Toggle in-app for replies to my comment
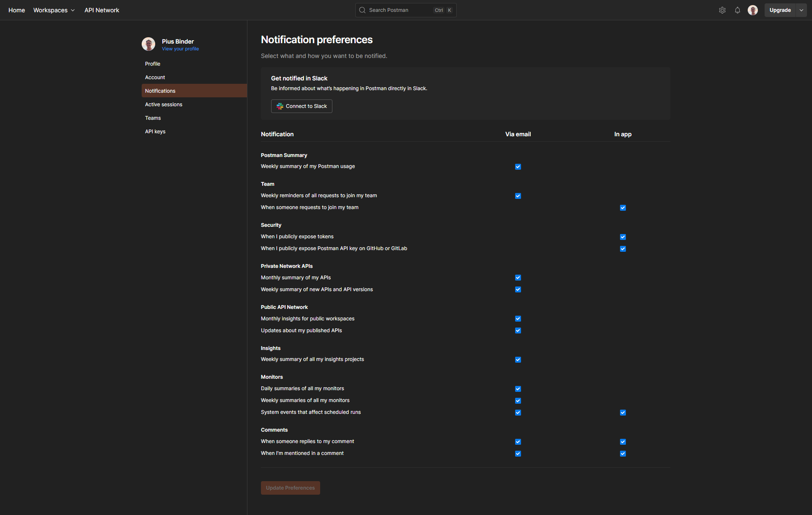This screenshot has height=515, width=812. [623, 442]
